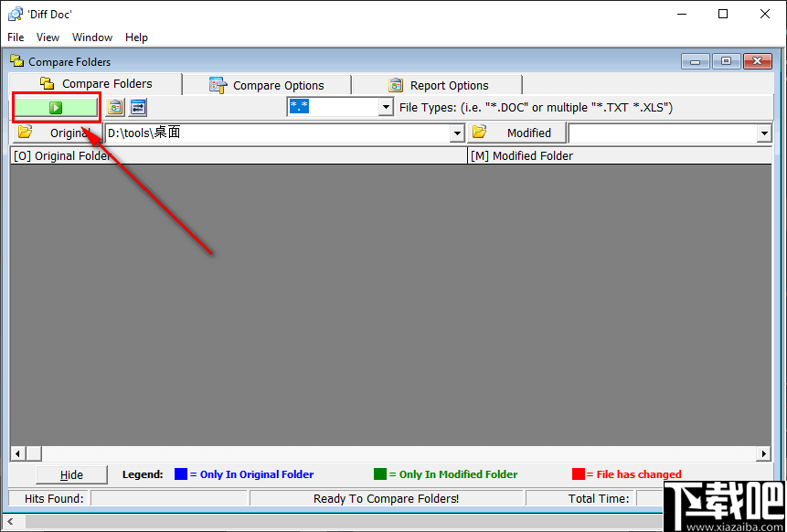The width and height of the screenshot is (787, 532).
Task: Click the [O] Original Folder column header
Action: 239,156
